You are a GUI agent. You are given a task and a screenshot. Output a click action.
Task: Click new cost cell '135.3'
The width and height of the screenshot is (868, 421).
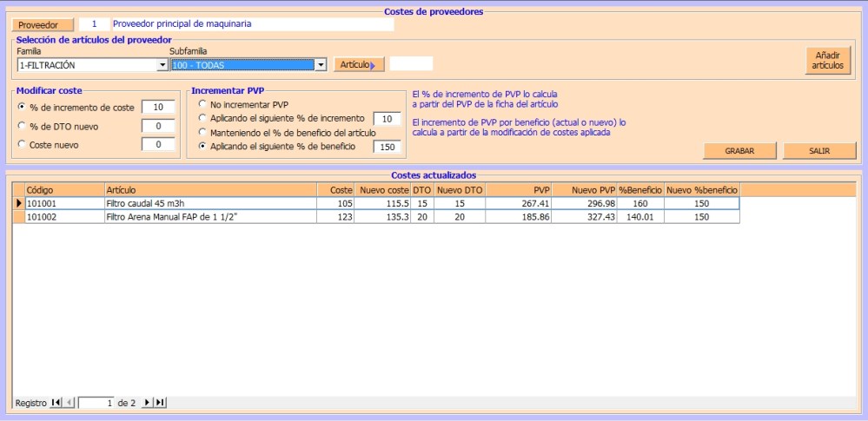pos(382,217)
